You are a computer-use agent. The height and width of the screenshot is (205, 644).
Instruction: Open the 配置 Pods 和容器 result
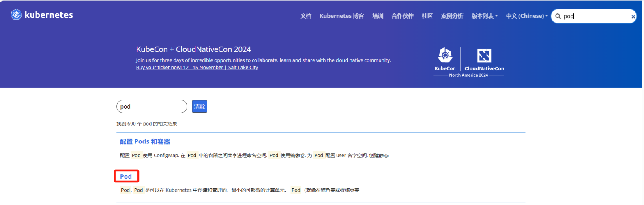click(x=145, y=141)
